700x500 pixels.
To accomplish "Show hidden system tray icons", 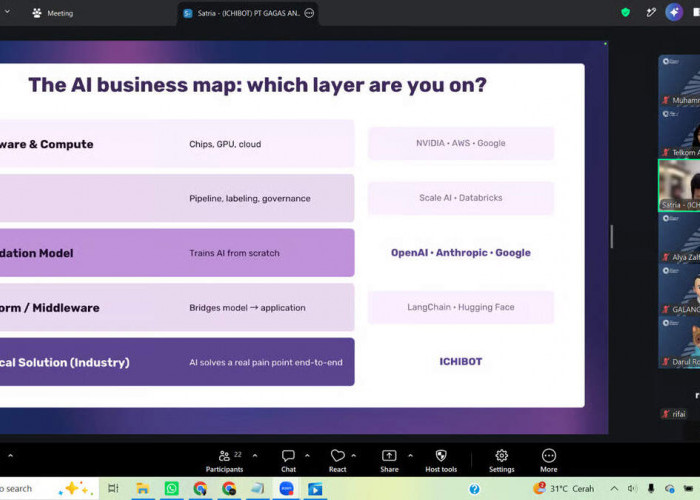I will point(614,488).
